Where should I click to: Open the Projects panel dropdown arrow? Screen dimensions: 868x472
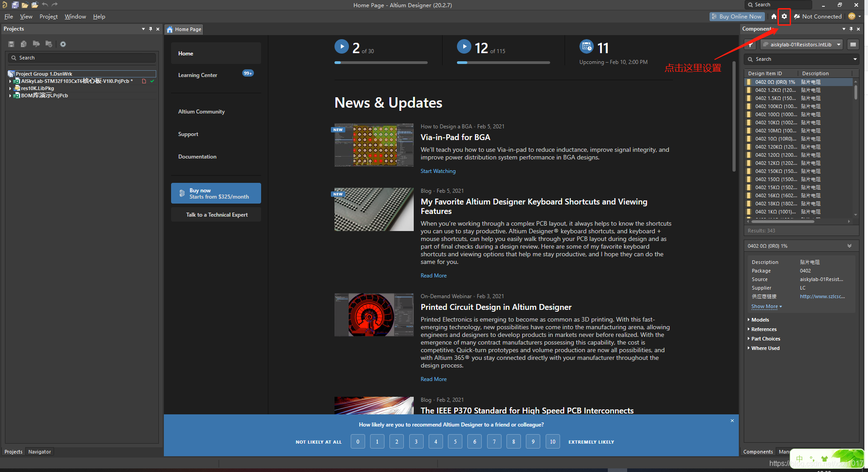(x=143, y=29)
